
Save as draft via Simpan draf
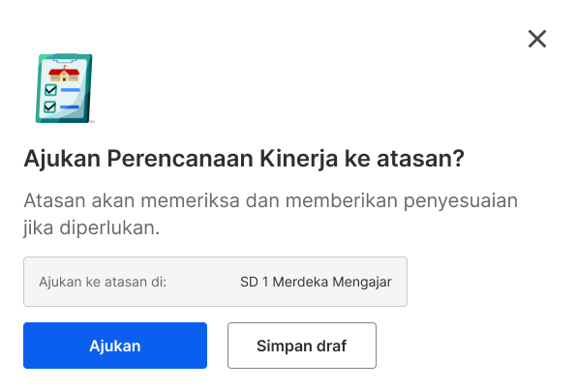tap(302, 346)
